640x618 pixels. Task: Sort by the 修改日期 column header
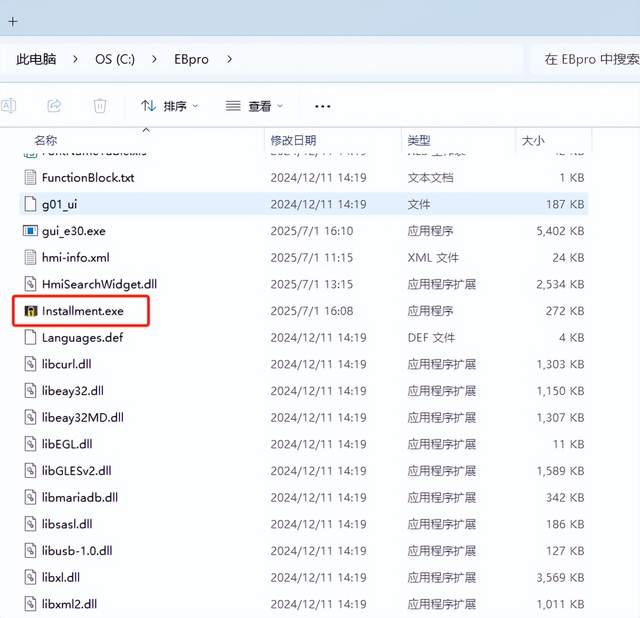292,141
